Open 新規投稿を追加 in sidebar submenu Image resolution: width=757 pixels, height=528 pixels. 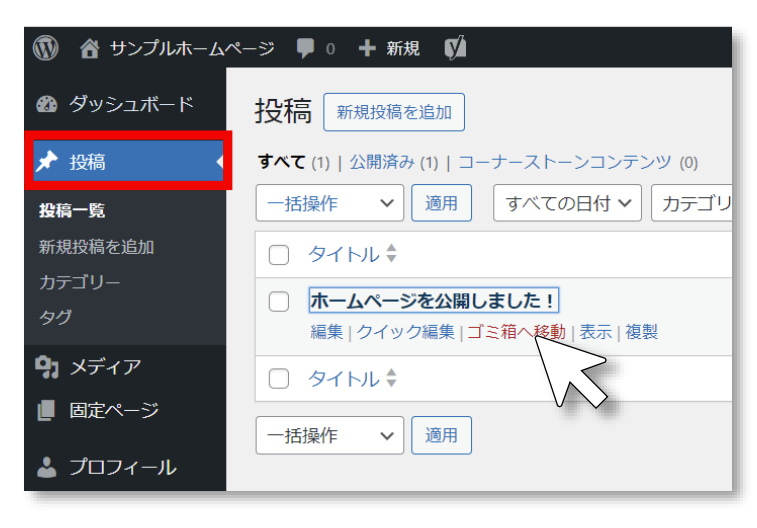(x=96, y=247)
